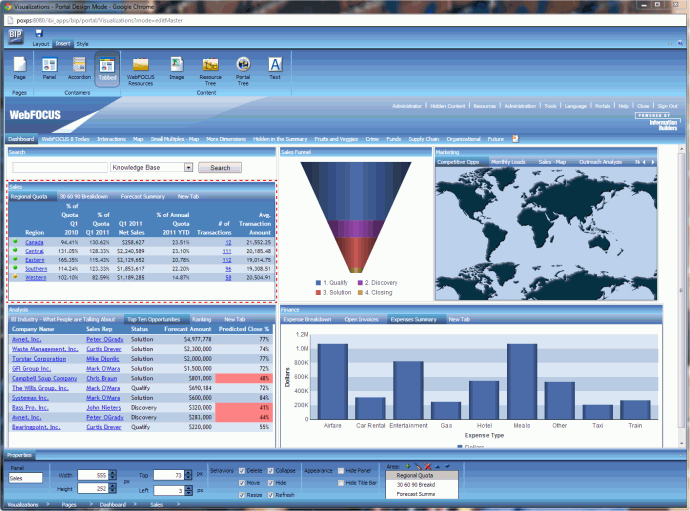This screenshot has height=511, width=690.
Task: Click Hidden Content link in header
Action: coord(448,106)
